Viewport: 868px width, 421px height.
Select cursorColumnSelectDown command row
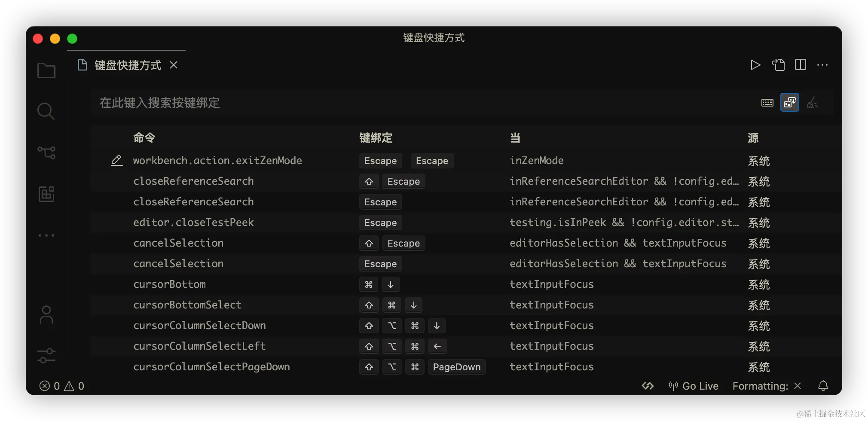pos(466,326)
